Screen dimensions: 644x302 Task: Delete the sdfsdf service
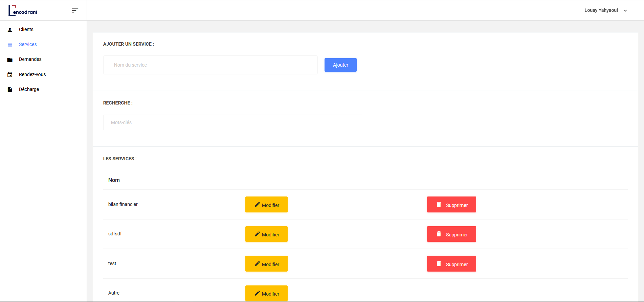pos(451,234)
